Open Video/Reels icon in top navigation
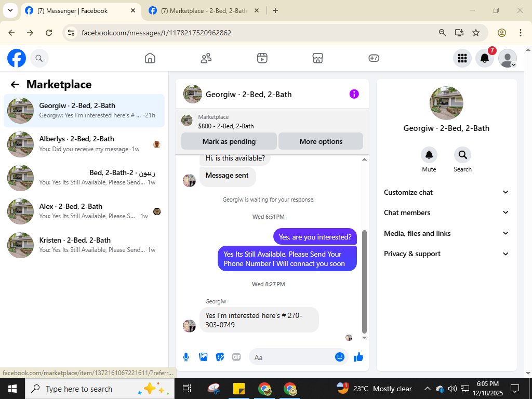The image size is (532, 399). pyautogui.click(x=262, y=58)
